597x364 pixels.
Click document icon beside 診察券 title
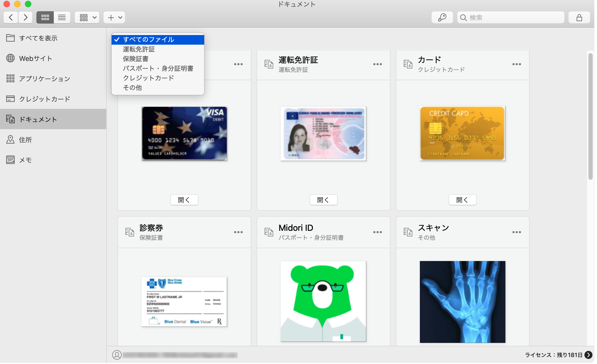point(130,232)
